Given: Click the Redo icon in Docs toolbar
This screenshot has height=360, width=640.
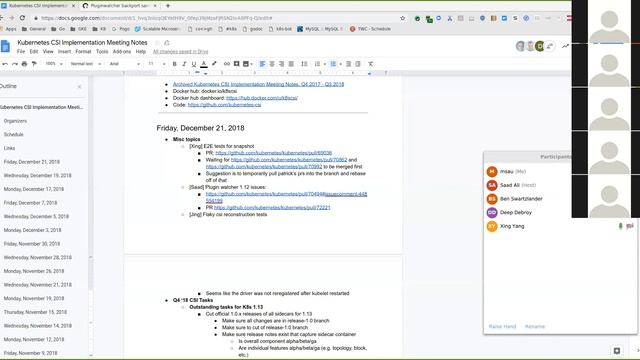Looking at the screenshot, I should pos(15,64).
